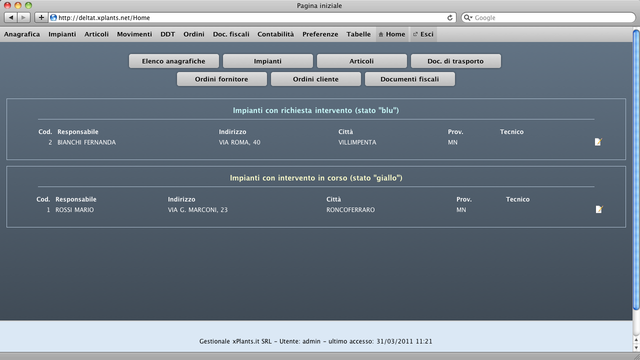
Task: Click the large Impianti button
Action: [268, 61]
